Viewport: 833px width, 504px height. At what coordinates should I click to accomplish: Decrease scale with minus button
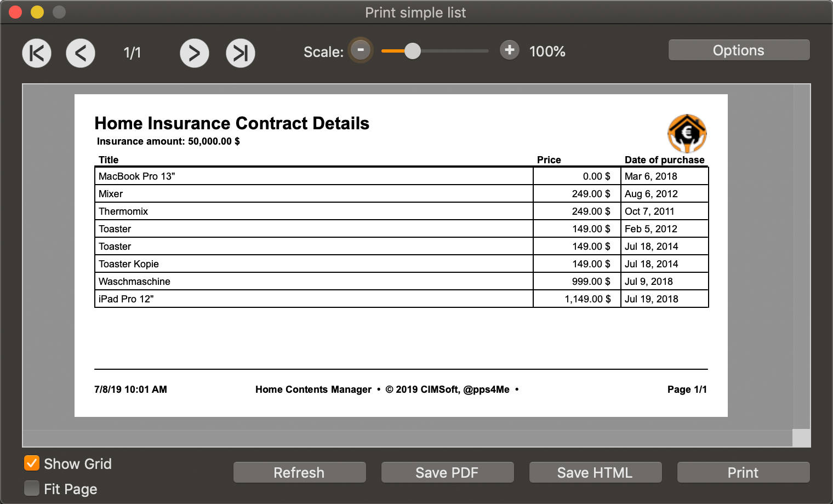tap(361, 50)
